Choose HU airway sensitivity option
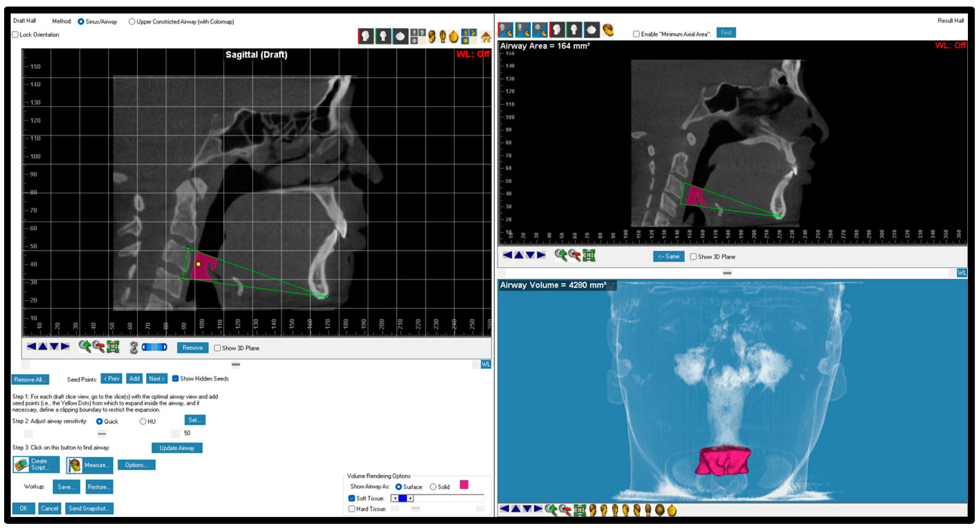Image resolution: width=980 pixels, height=528 pixels. 143,422
